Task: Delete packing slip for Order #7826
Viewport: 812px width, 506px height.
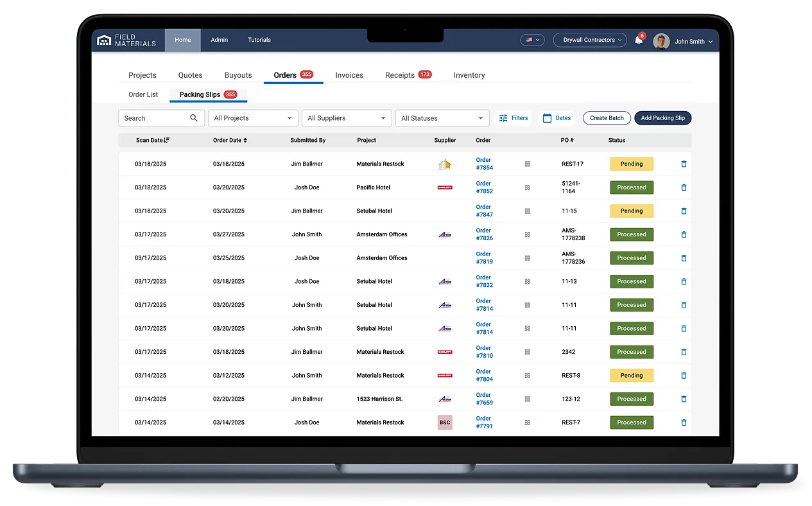Action: tap(684, 234)
